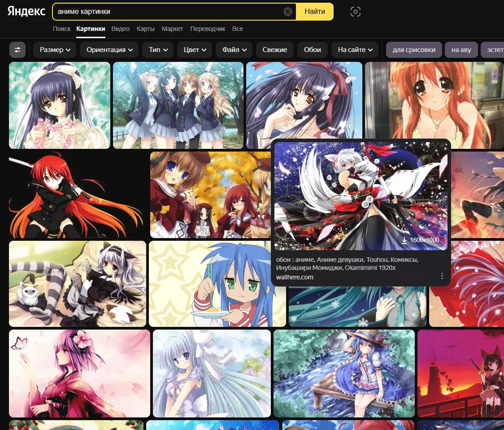Clear the search field with the X icon
Image resolution: width=504 pixels, height=430 pixels.
(x=288, y=12)
